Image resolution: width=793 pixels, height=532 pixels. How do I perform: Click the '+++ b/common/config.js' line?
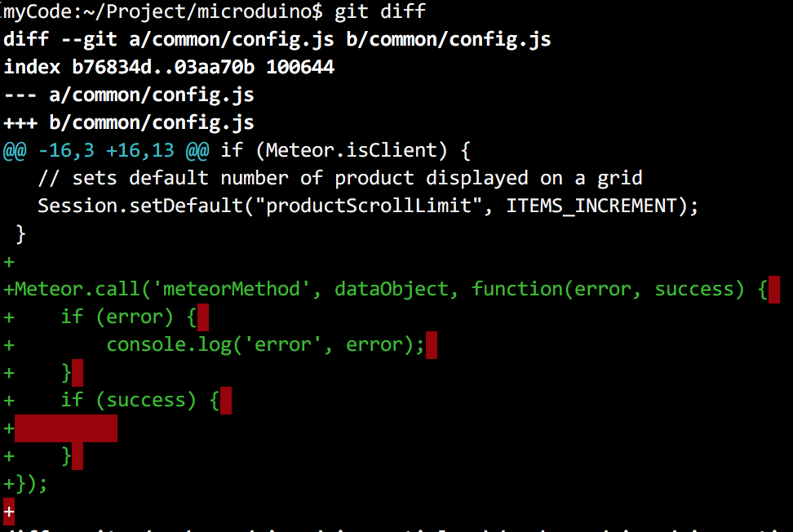point(129,122)
